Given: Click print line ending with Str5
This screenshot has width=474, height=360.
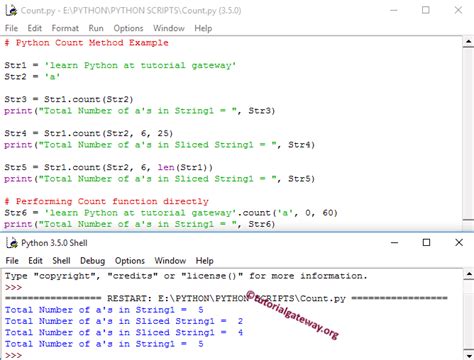Looking at the screenshot, I should coord(159,179).
